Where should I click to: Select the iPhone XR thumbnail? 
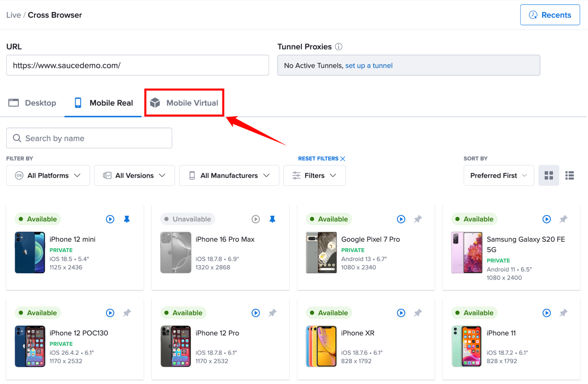click(321, 346)
